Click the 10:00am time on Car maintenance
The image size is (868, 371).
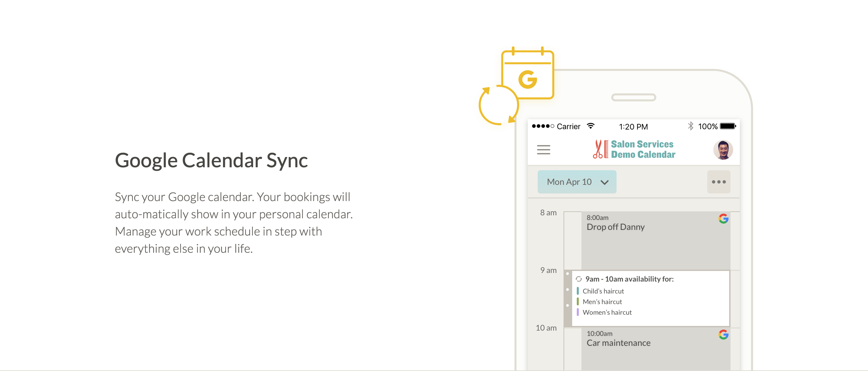click(x=599, y=334)
